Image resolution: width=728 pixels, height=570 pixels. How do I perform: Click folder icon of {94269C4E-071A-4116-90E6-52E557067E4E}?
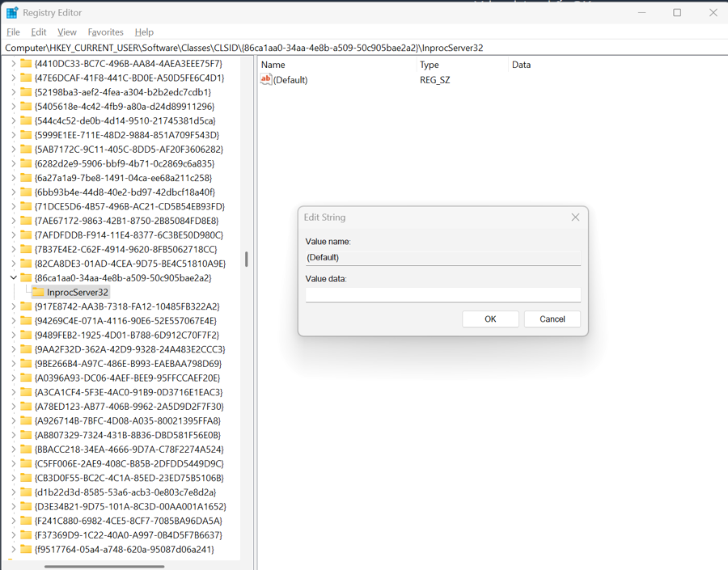pos(26,321)
